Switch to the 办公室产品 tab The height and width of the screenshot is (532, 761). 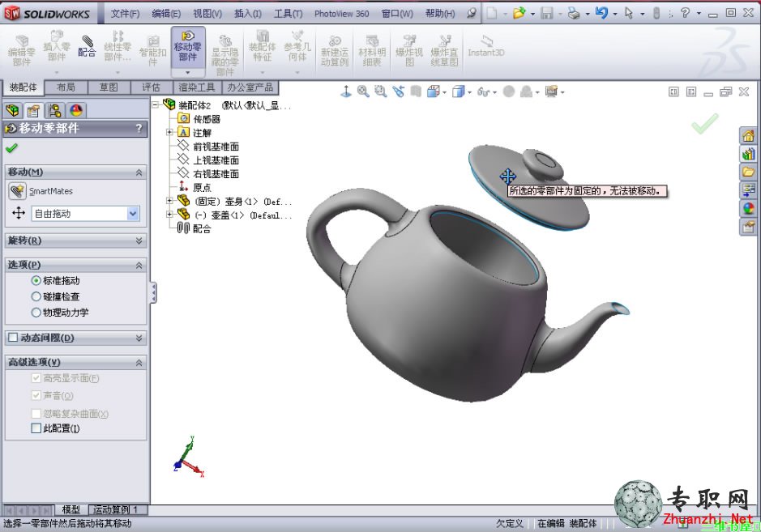coord(250,87)
